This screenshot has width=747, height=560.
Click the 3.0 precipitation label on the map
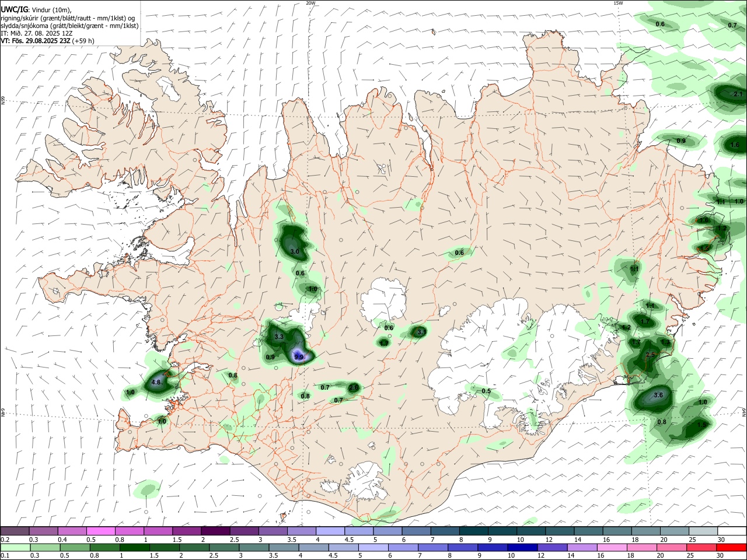point(295,251)
